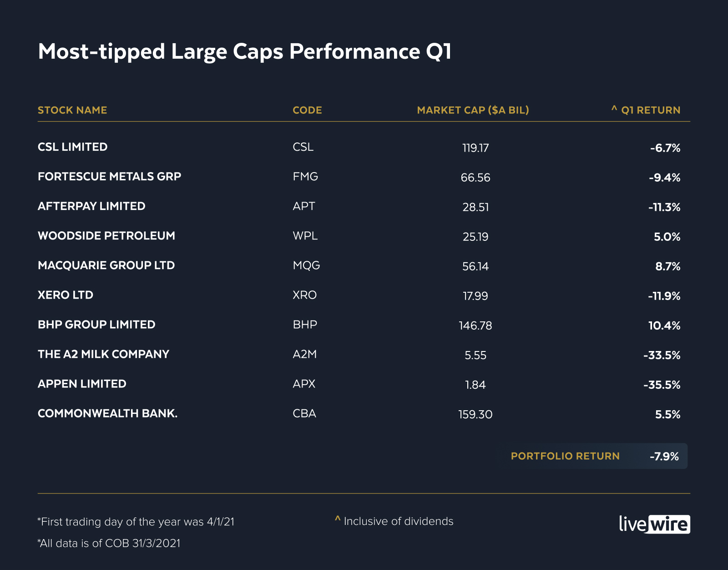Viewport: 728px width, 570px height.
Task: Click the CODE column header
Action: click(307, 110)
